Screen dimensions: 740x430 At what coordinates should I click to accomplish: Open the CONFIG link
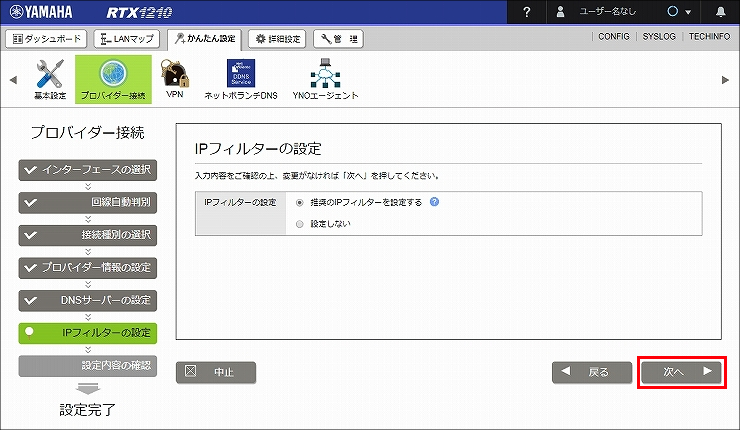(614, 36)
